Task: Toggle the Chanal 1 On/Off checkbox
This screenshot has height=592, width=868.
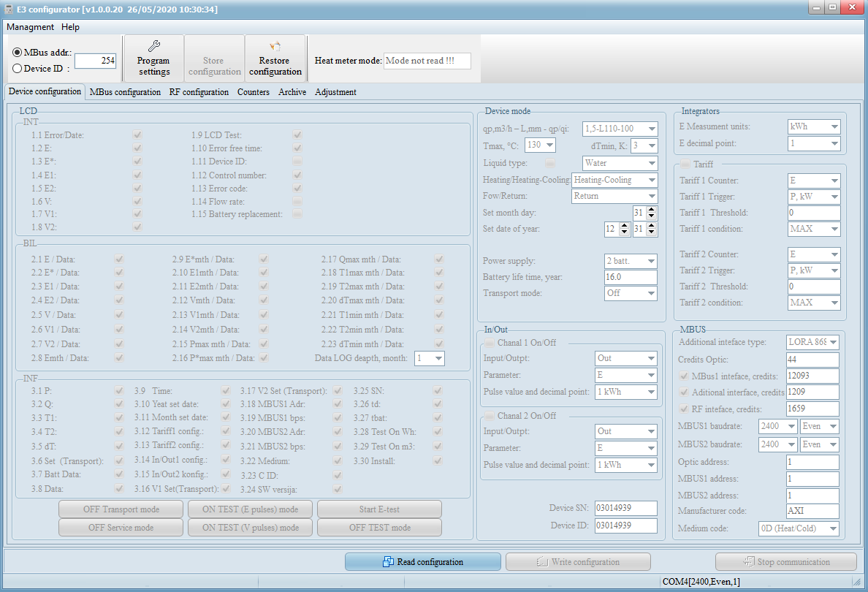Action: point(488,343)
